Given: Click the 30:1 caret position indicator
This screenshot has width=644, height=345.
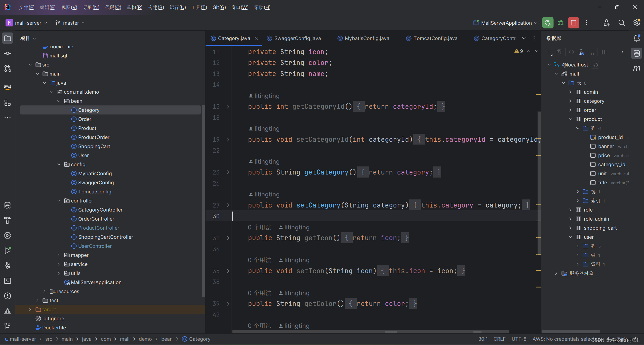Looking at the screenshot, I should click(483, 339).
